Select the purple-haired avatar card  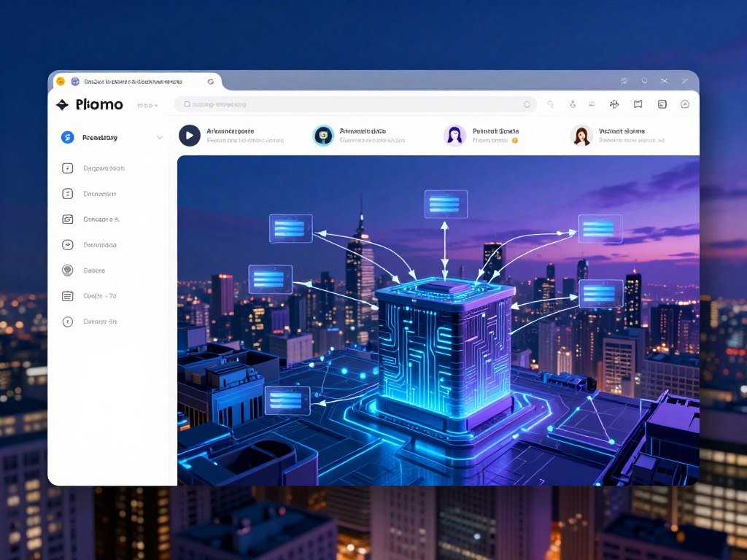(482, 135)
